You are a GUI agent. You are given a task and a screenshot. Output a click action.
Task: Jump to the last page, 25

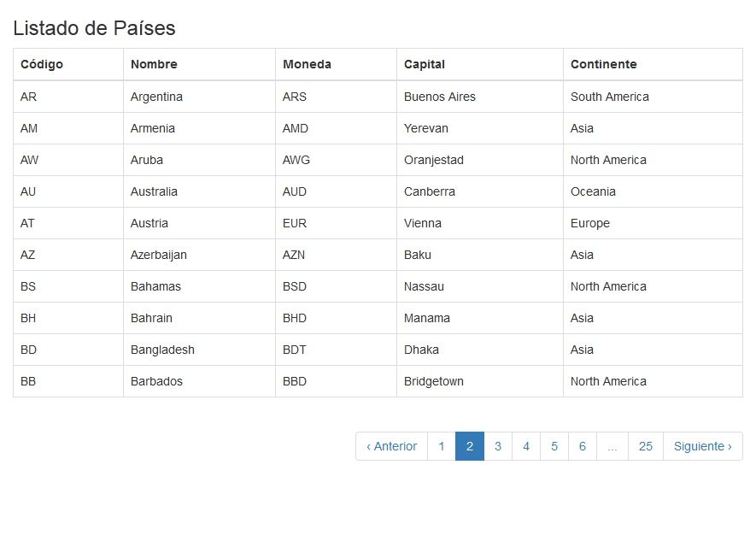tap(646, 446)
